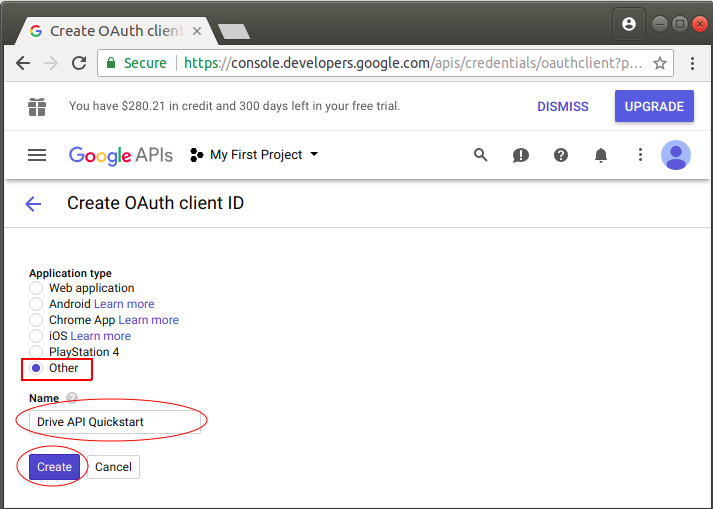Select PlayStation 4 application type
Viewport: 713px width, 509px height.
point(36,352)
